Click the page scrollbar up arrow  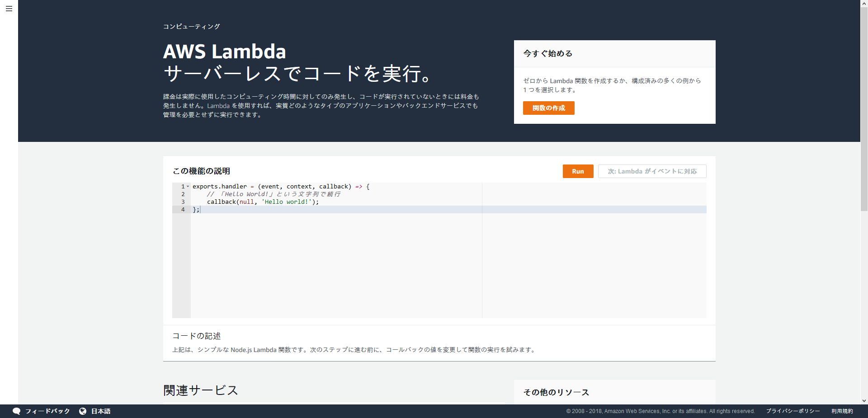(864, 3)
